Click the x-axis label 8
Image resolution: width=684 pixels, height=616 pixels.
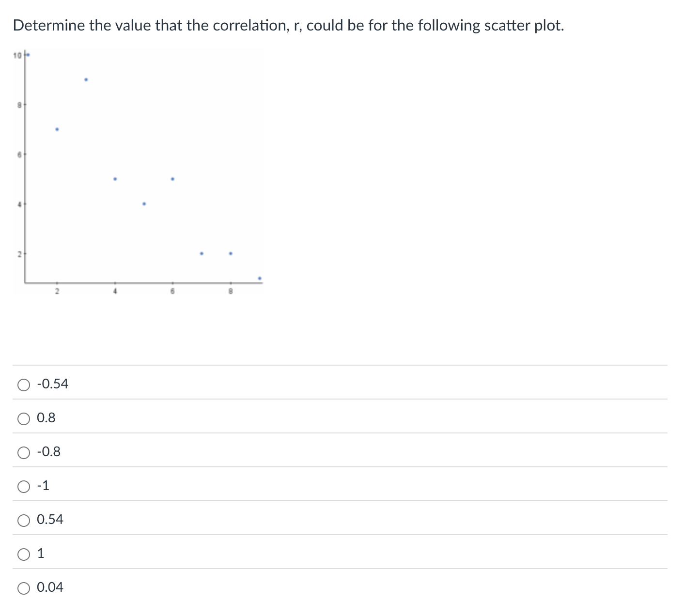coord(231,291)
